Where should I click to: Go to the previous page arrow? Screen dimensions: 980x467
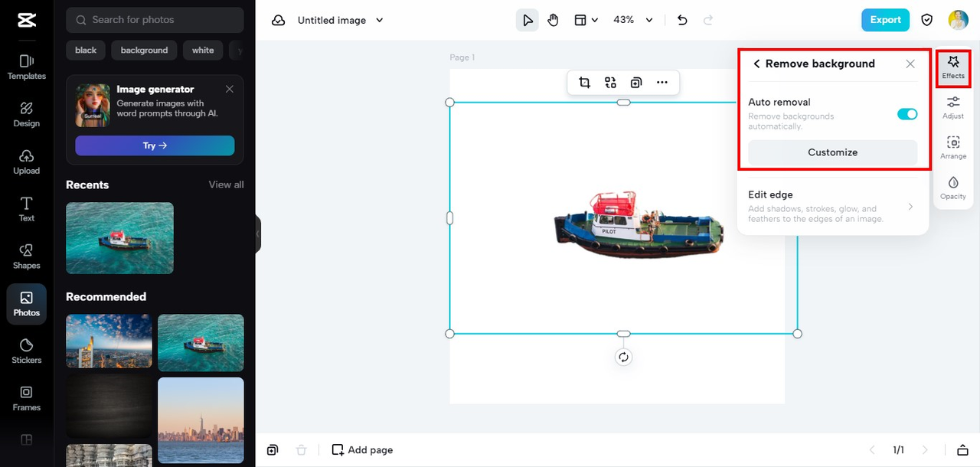coord(871,450)
